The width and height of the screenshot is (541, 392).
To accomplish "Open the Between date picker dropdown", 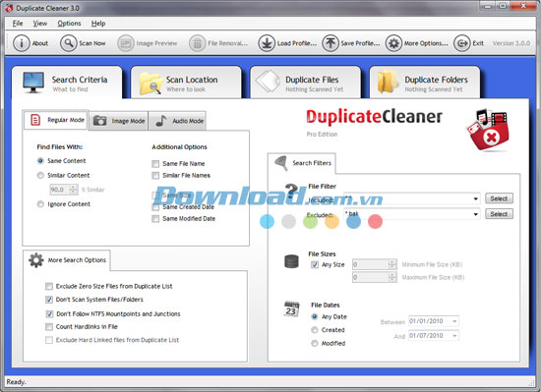I will pos(454,321).
